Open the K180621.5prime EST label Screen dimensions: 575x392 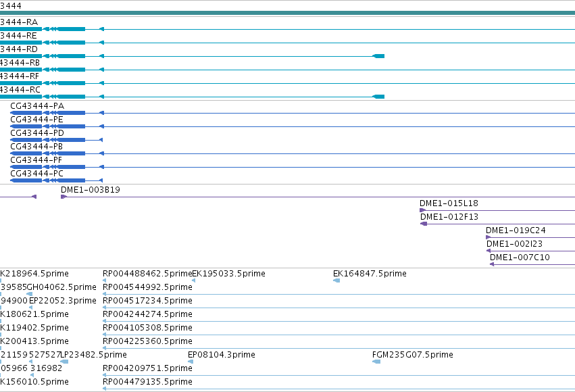[x=34, y=315]
